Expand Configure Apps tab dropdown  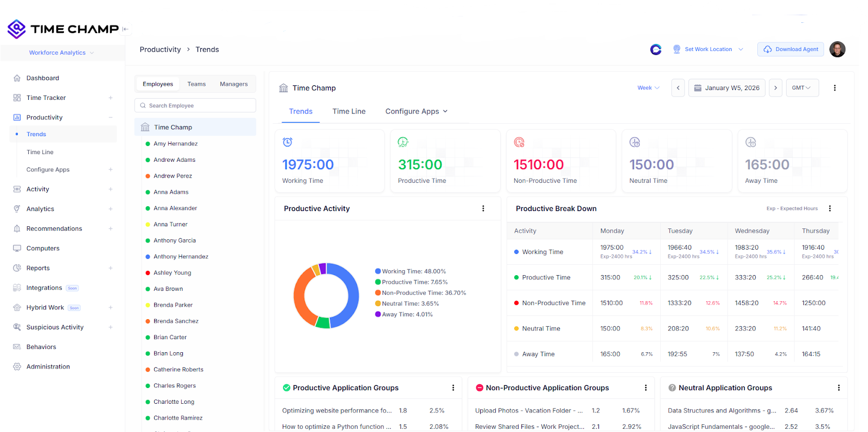click(417, 111)
